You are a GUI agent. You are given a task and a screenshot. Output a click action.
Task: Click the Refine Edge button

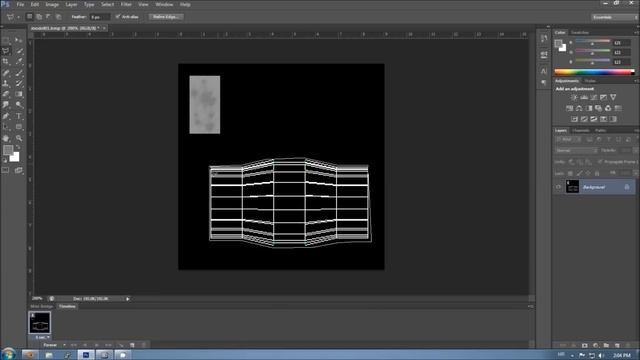(166, 17)
